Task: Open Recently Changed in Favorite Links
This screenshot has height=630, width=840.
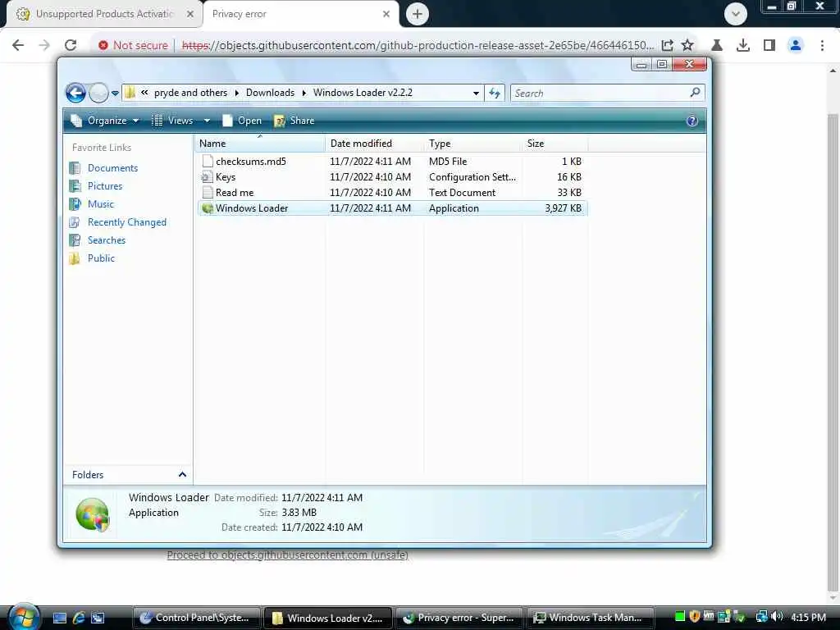Action: coord(127,222)
